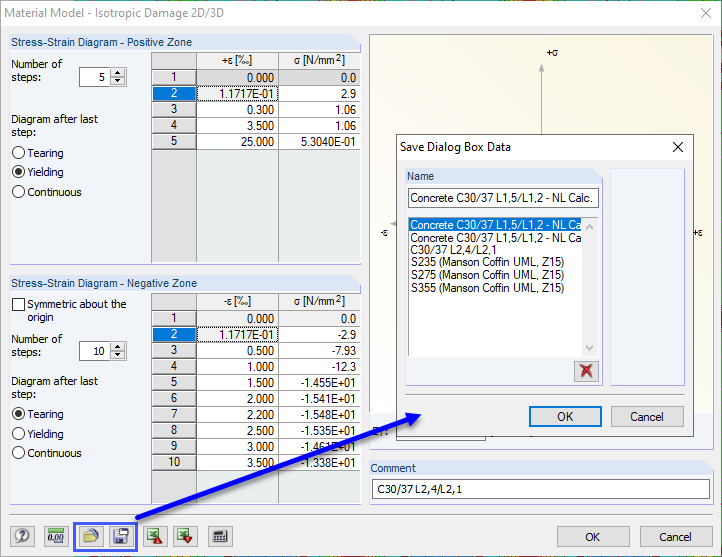The height and width of the screenshot is (557, 722).
Task: Click negative zone row header 6
Action: click(174, 398)
